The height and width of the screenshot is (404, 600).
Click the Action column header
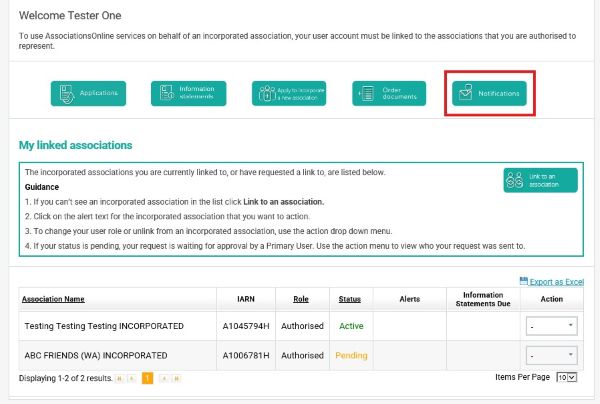tap(551, 299)
